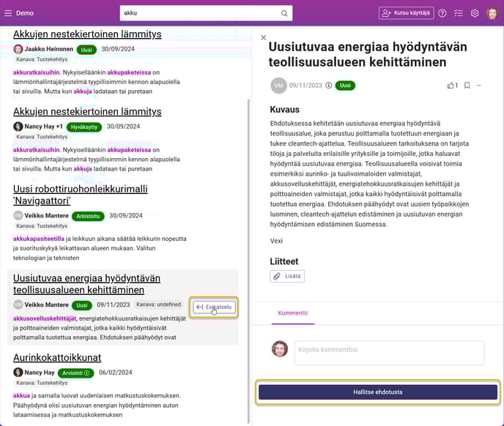The width and height of the screenshot is (504, 426).
Task: Open Jaakko Heinonen's 'Akkujen nestekiertoinen lämmitys' result
Action: [87, 34]
